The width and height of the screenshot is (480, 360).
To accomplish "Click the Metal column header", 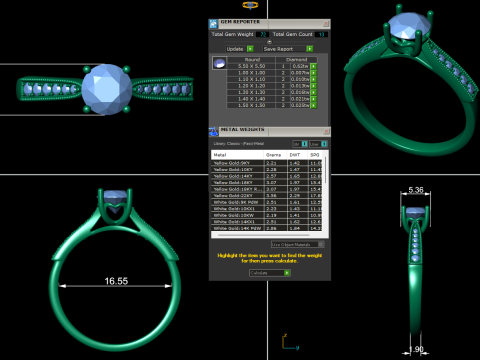I will point(237,155).
